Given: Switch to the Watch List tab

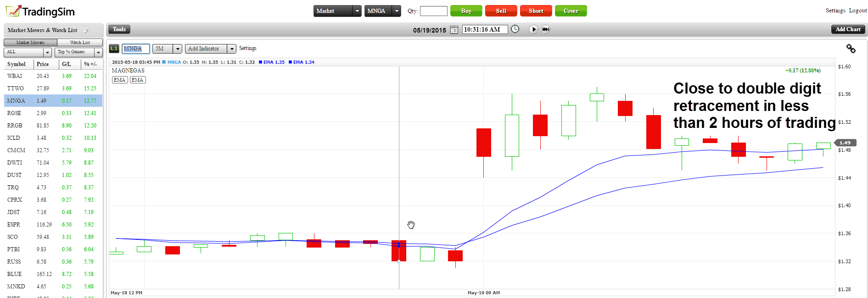Looking at the screenshot, I should 80,43.
